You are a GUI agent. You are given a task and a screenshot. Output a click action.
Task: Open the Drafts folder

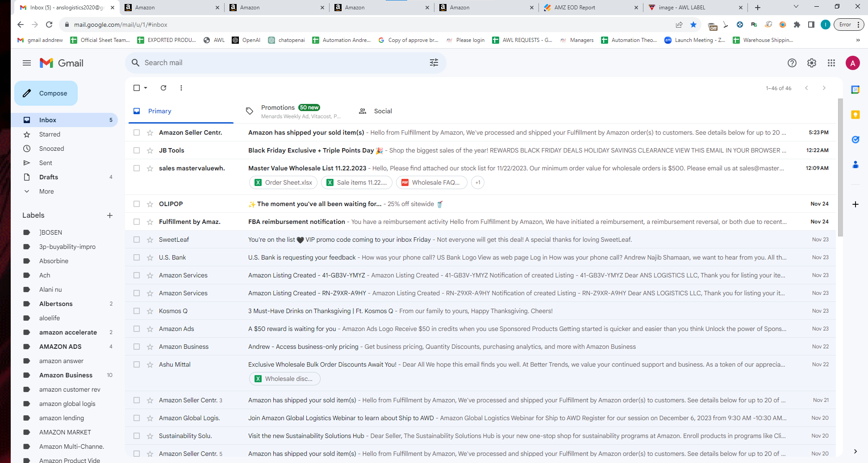tap(49, 177)
